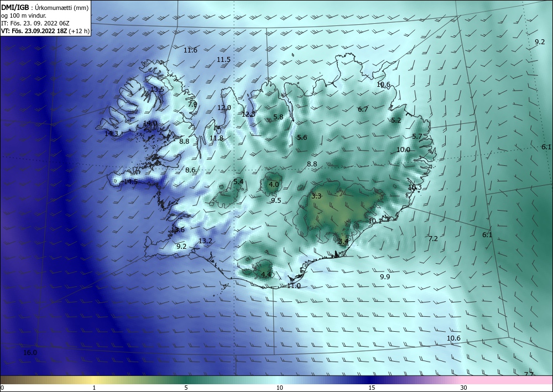This screenshot has width=553, height=392.
Task: Click the color scale label 0
Action: (2, 388)
